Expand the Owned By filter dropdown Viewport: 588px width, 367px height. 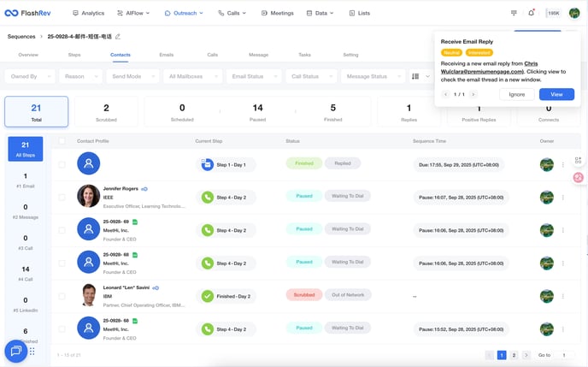(x=31, y=76)
